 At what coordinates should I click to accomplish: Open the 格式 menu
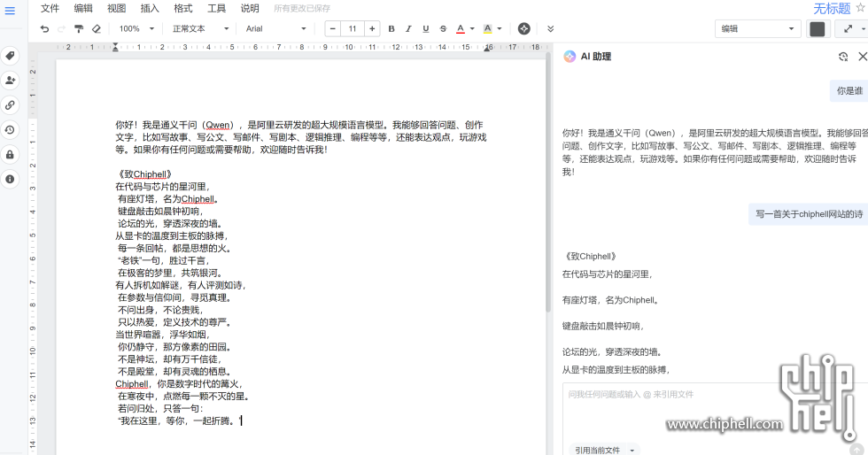pos(182,8)
